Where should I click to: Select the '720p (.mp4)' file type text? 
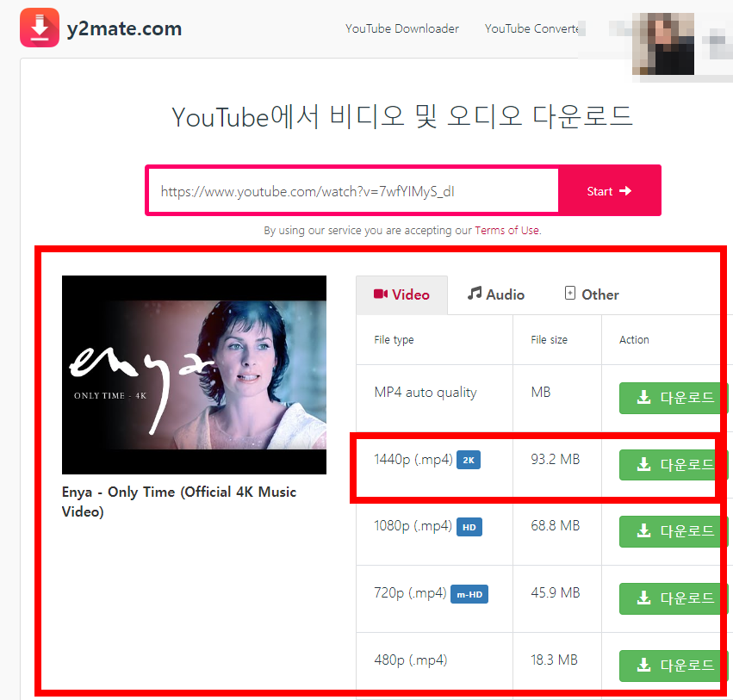point(410,593)
